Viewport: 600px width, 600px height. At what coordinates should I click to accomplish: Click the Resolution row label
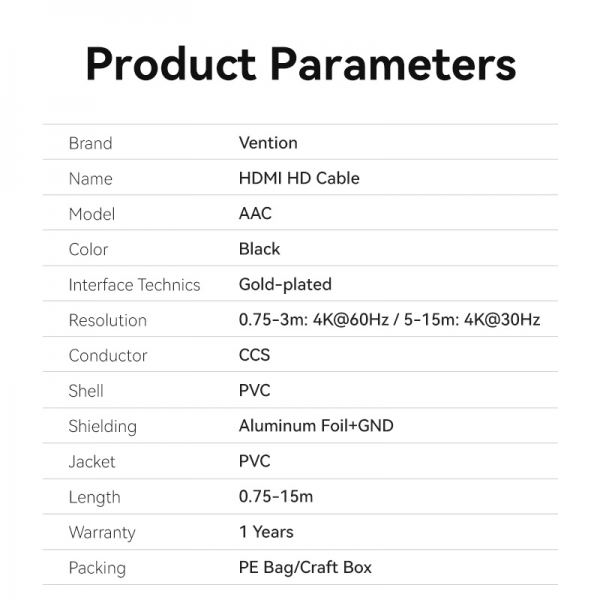pyautogui.click(x=107, y=320)
